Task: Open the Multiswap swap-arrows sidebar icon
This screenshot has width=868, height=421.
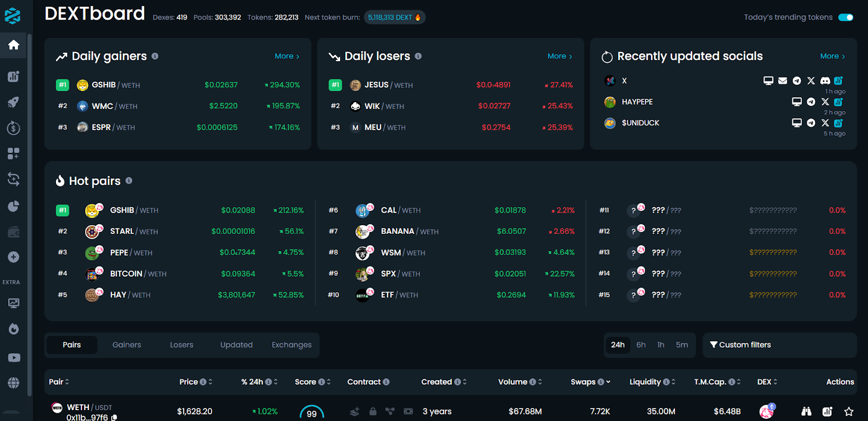Action: [14, 179]
